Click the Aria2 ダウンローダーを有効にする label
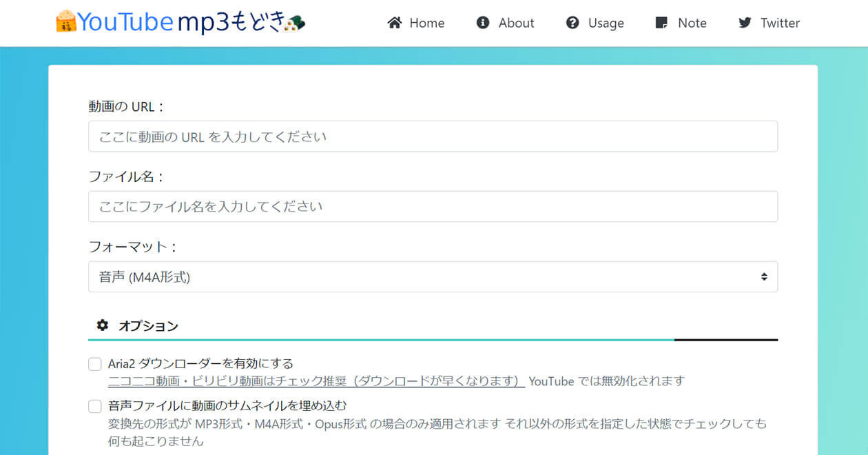This screenshot has width=868, height=455. [200, 363]
